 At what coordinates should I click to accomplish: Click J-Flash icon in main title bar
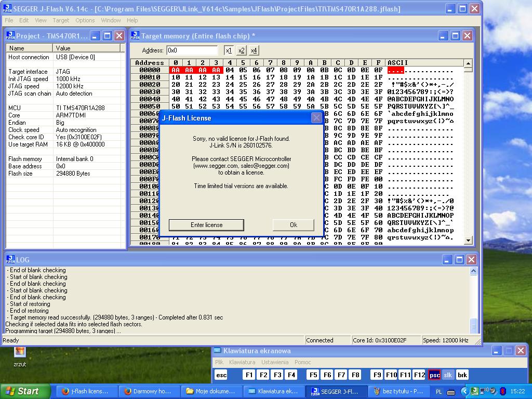[x=7, y=8]
